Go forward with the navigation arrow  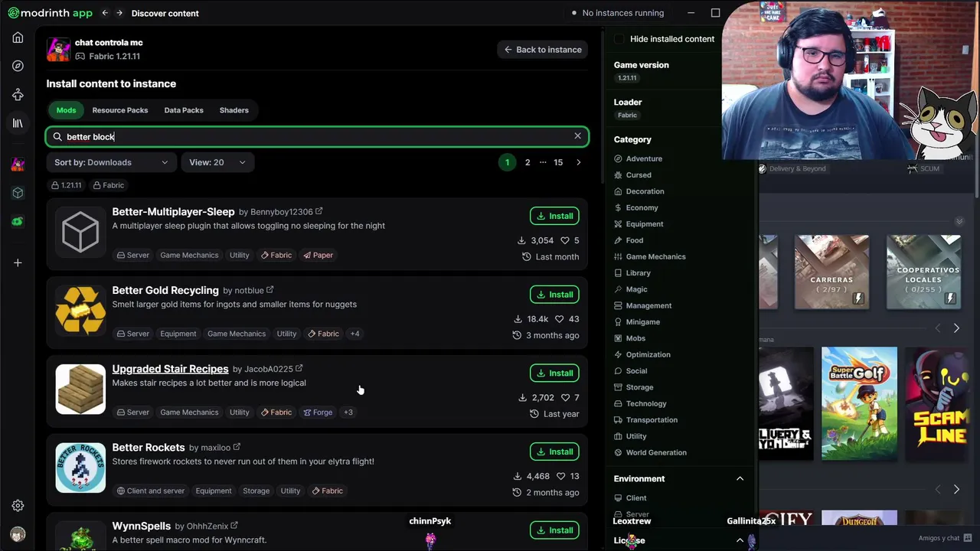(x=119, y=13)
